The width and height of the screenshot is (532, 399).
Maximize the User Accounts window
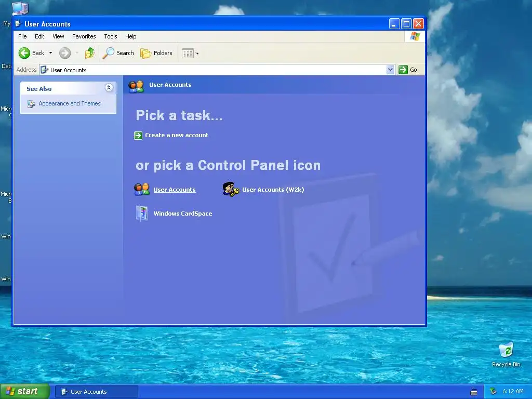[406, 24]
